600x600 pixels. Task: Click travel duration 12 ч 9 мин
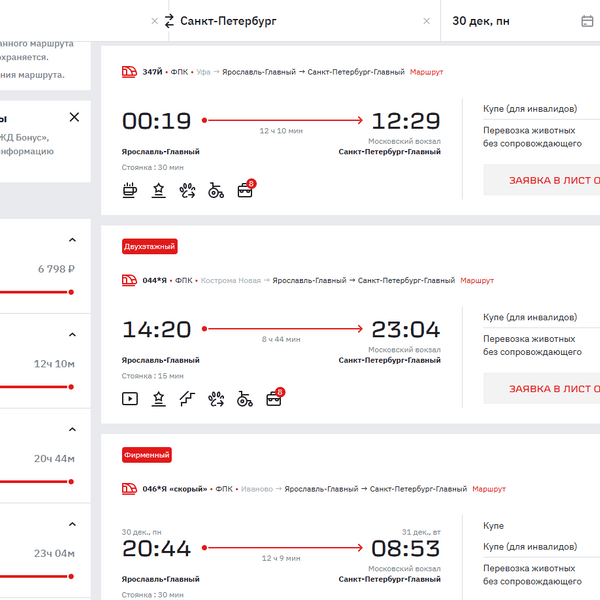(x=281, y=558)
